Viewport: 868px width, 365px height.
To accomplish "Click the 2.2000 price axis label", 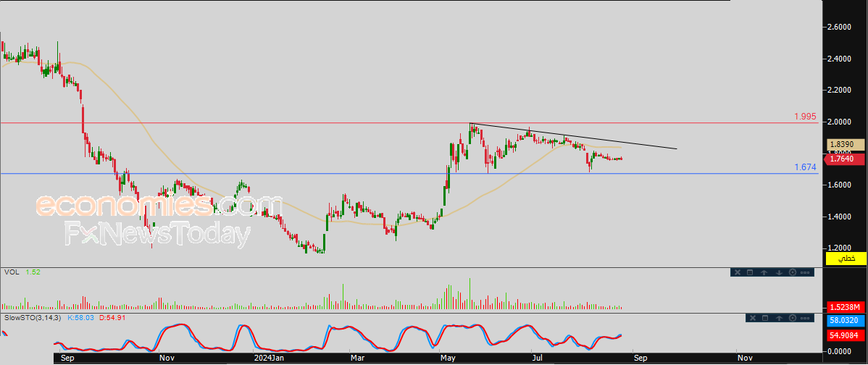I will point(840,90).
